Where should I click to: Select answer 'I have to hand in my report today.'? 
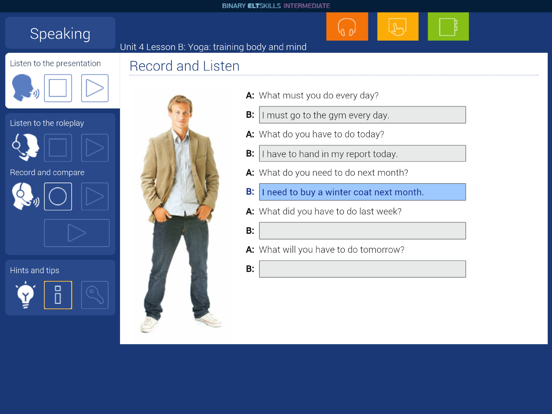(362, 153)
